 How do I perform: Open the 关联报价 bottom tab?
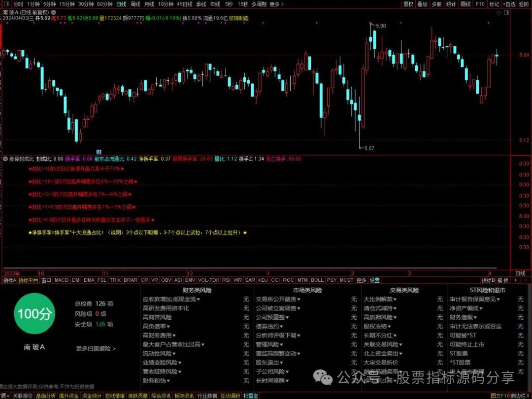click(x=23, y=396)
